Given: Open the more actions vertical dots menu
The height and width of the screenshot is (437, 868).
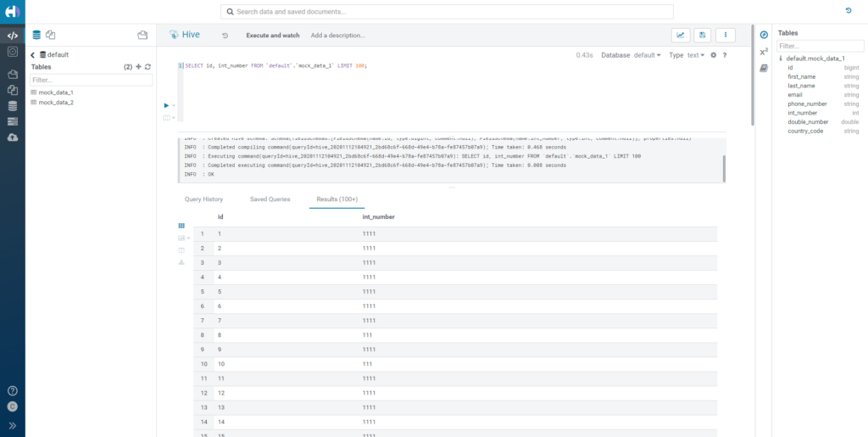Looking at the screenshot, I should [726, 35].
